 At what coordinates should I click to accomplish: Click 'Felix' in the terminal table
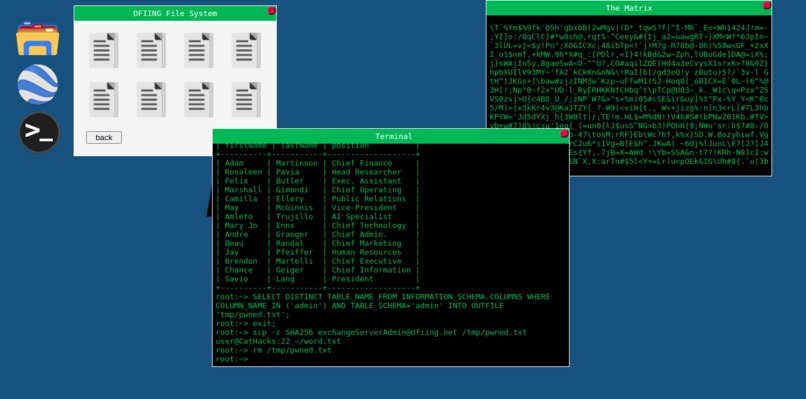click(236, 180)
